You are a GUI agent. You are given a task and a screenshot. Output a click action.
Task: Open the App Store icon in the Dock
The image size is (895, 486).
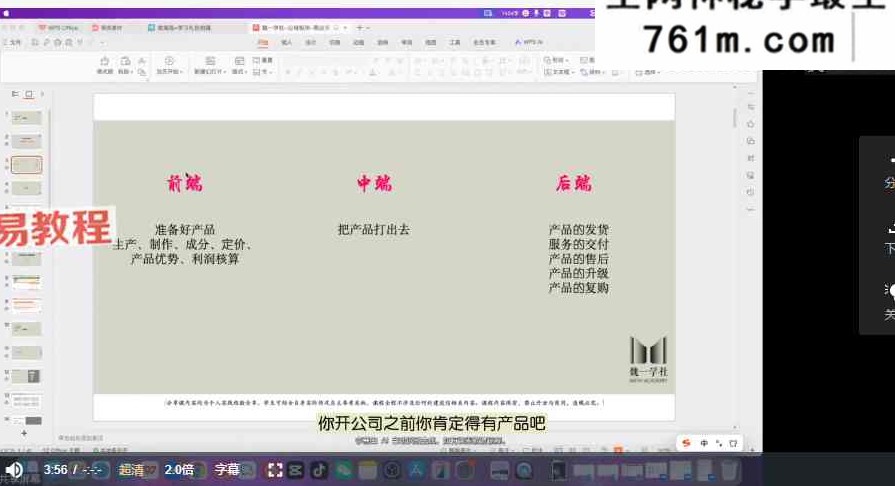pos(416,470)
